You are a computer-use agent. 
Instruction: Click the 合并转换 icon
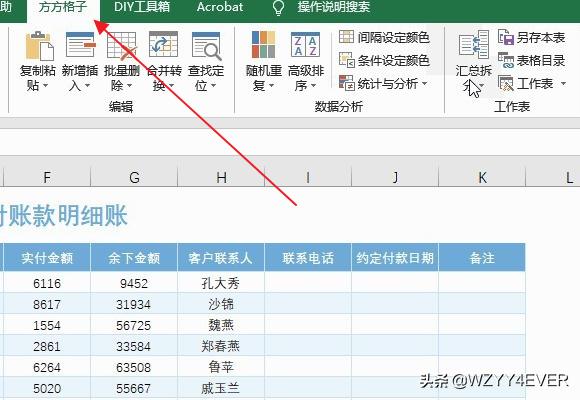(163, 44)
